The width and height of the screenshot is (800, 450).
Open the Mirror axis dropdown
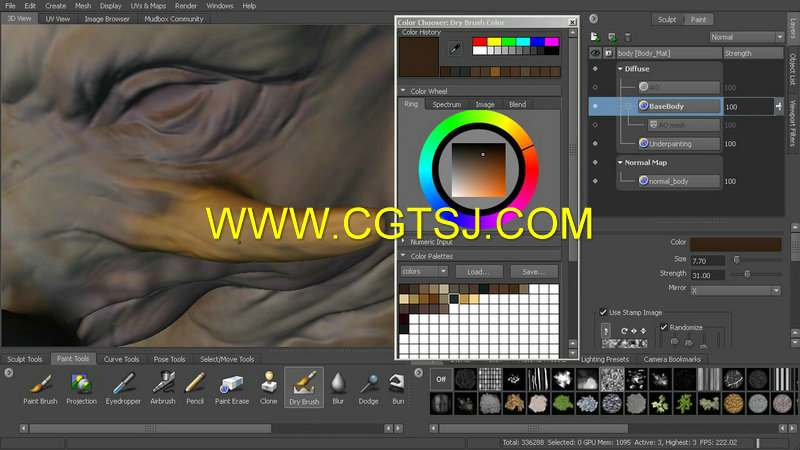(736, 290)
